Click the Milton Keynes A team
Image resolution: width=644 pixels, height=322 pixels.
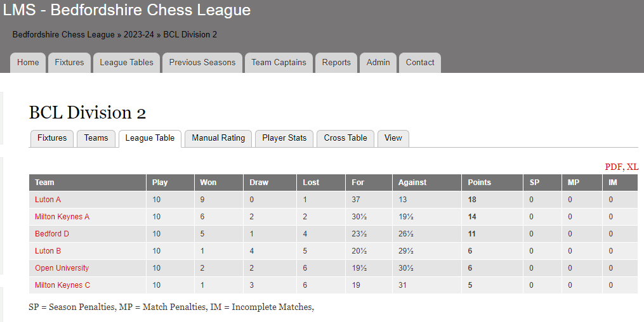coord(62,217)
